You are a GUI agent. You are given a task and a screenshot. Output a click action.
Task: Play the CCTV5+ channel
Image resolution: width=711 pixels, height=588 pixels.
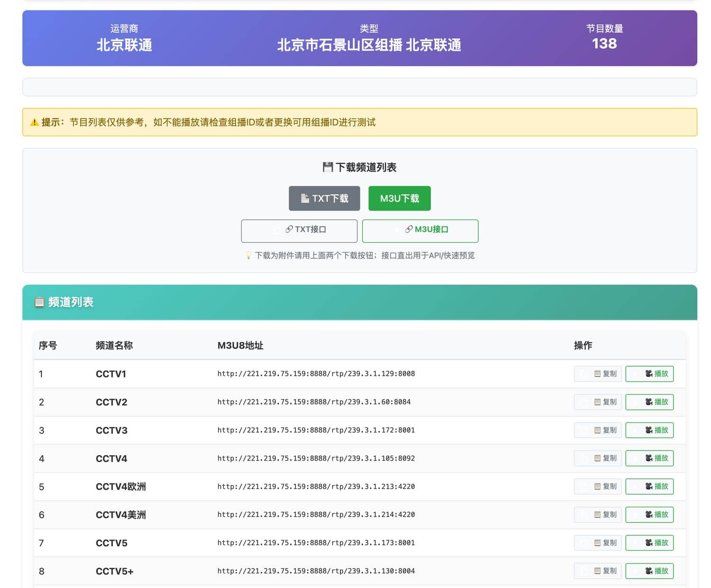click(649, 571)
